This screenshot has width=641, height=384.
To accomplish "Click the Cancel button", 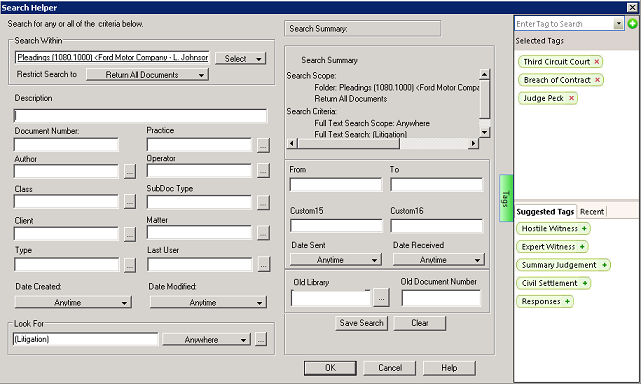I will click(x=390, y=368).
